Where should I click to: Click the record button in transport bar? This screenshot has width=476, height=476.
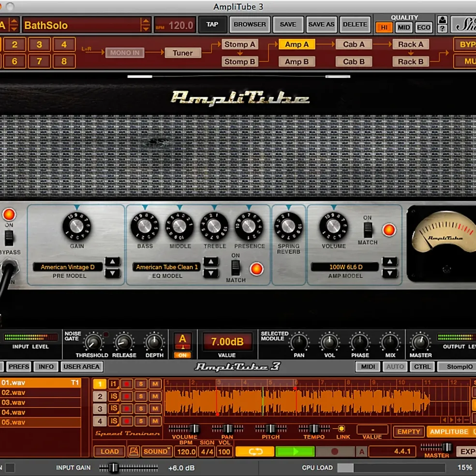click(335, 451)
